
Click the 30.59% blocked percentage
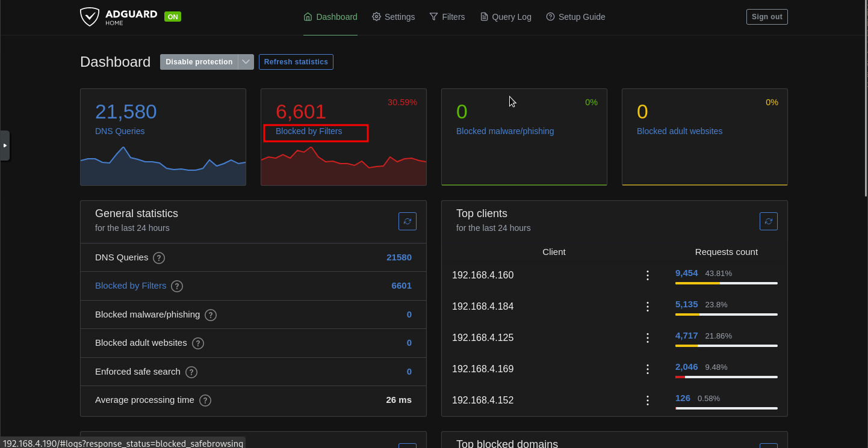point(402,102)
